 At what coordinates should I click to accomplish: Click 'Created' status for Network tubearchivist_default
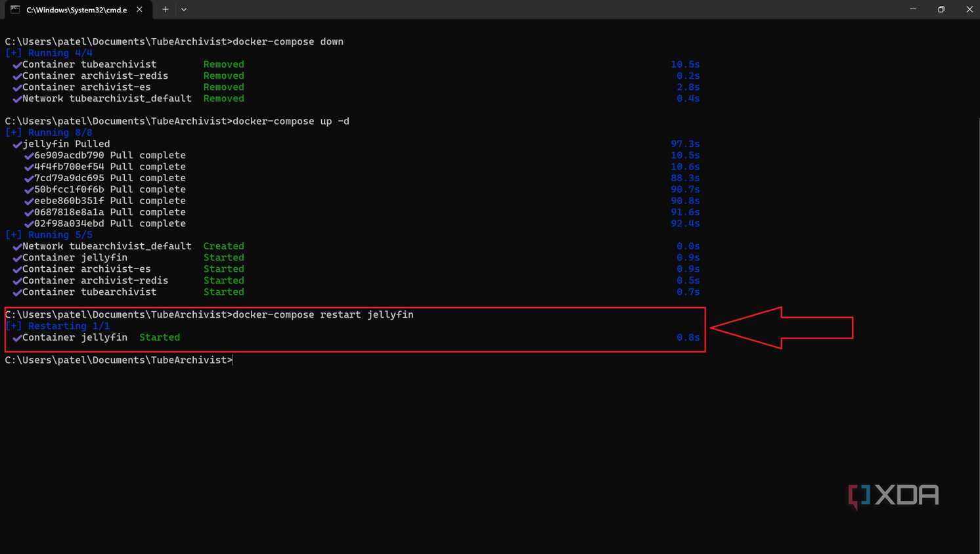pyautogui.click(x=223, y=246)
